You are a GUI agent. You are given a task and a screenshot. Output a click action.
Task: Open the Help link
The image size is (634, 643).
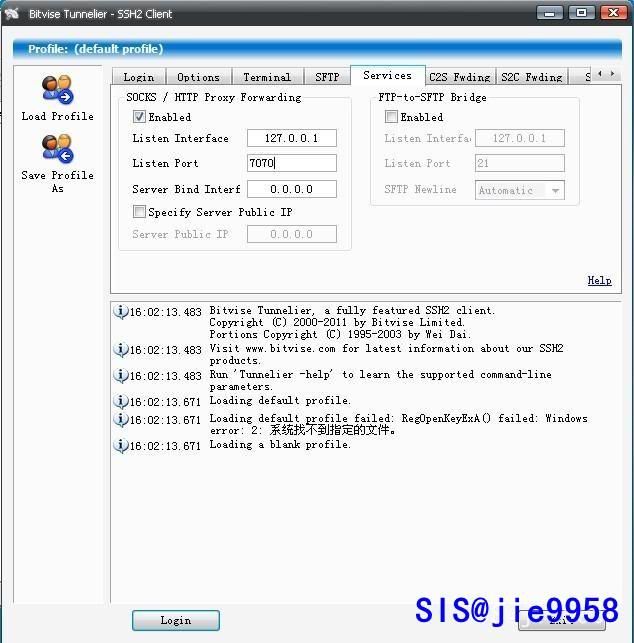pos(599,280)
